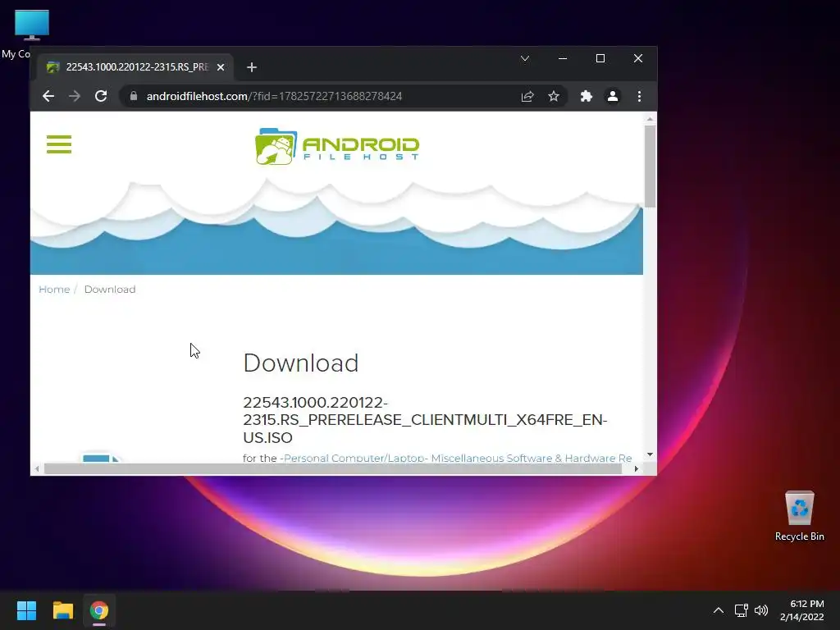Open the green hamburger menu
Viewport: 840px width, 630px height.
coord(59,144)
